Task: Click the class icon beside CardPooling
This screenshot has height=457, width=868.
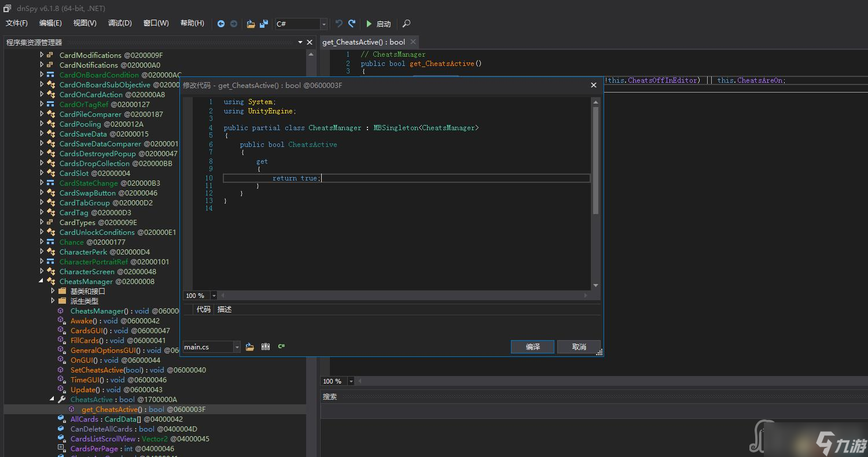Action: click(51, 124)
